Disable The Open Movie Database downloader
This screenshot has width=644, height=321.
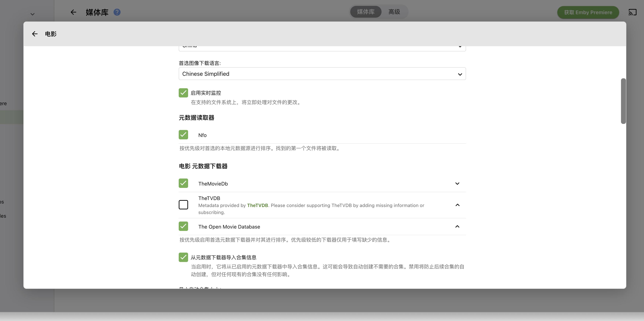[x=183, y=226]
